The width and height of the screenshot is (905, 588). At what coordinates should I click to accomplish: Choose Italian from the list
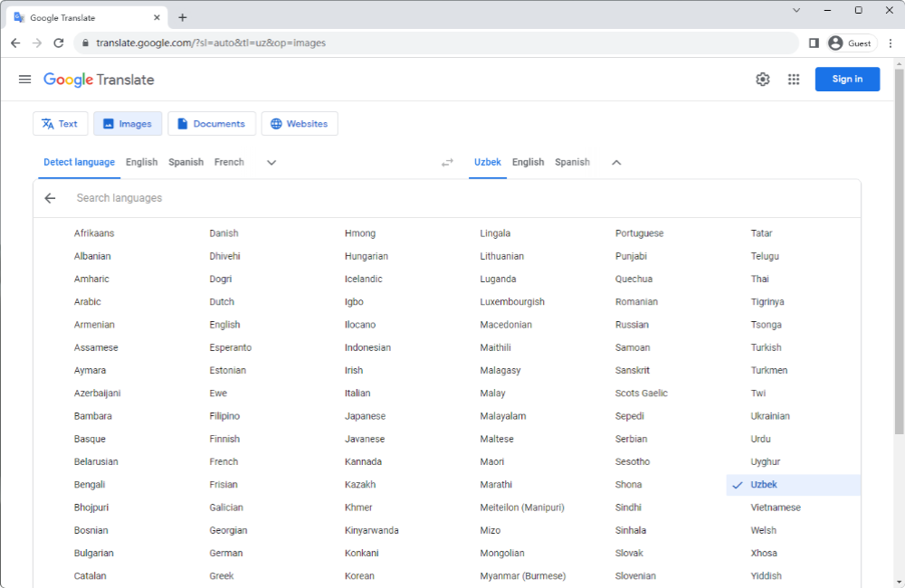click(x=357, y=393)
